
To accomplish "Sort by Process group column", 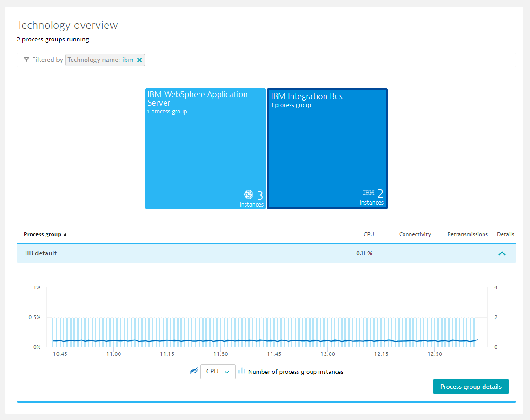I will coord(45,234).
